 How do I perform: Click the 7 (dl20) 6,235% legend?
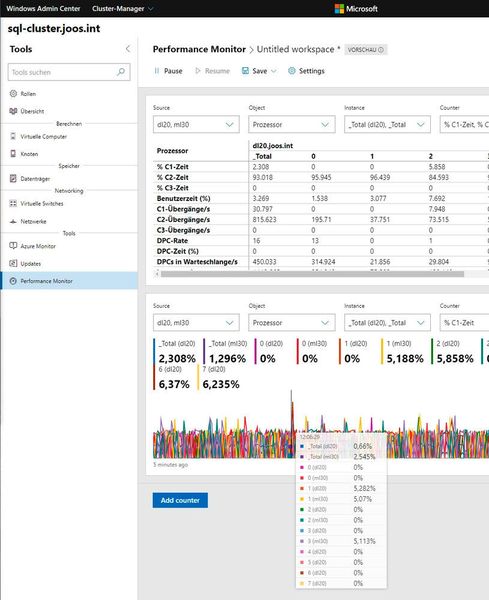pyautogui.click(x=219, y=377)
